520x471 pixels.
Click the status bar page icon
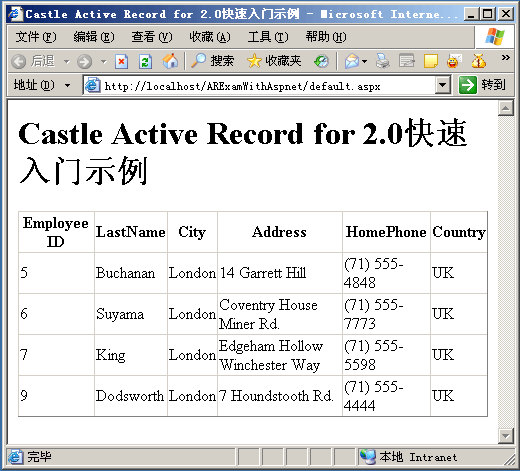(x=15, y=457)
